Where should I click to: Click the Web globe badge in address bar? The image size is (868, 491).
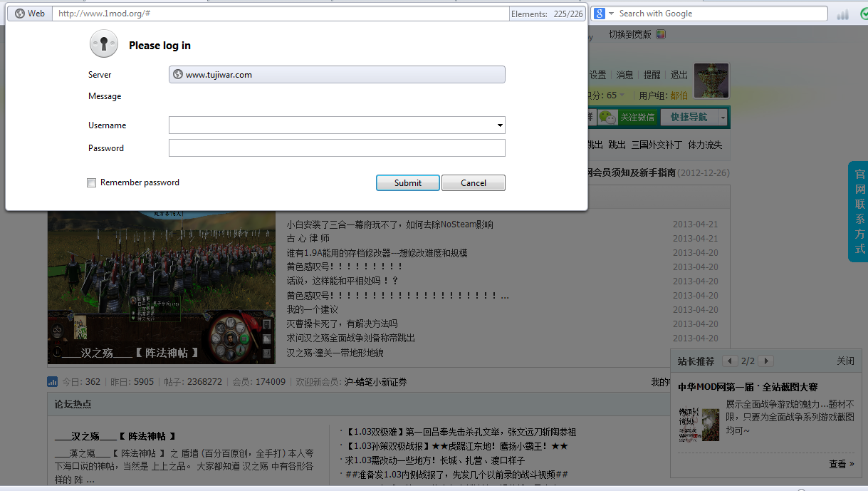tap(29, 14)
